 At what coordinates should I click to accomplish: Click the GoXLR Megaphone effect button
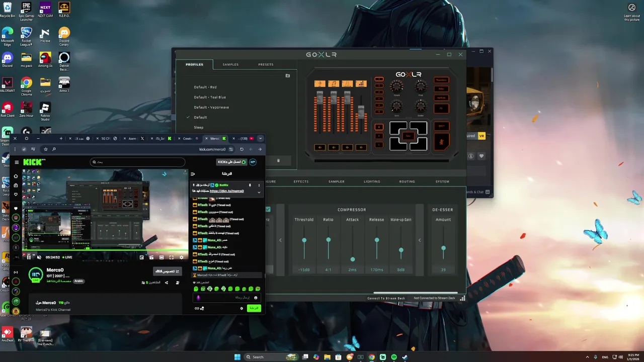441,80
